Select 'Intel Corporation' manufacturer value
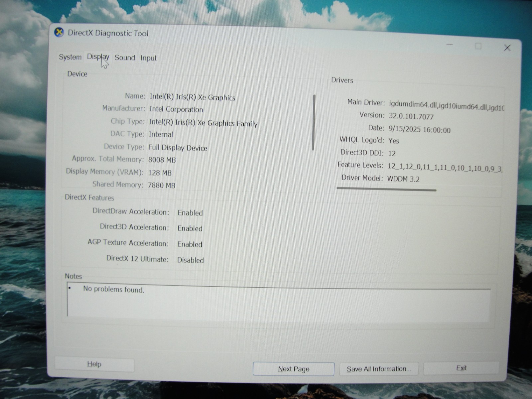This screenshot has height=399, width=532. tap(176, 109)
